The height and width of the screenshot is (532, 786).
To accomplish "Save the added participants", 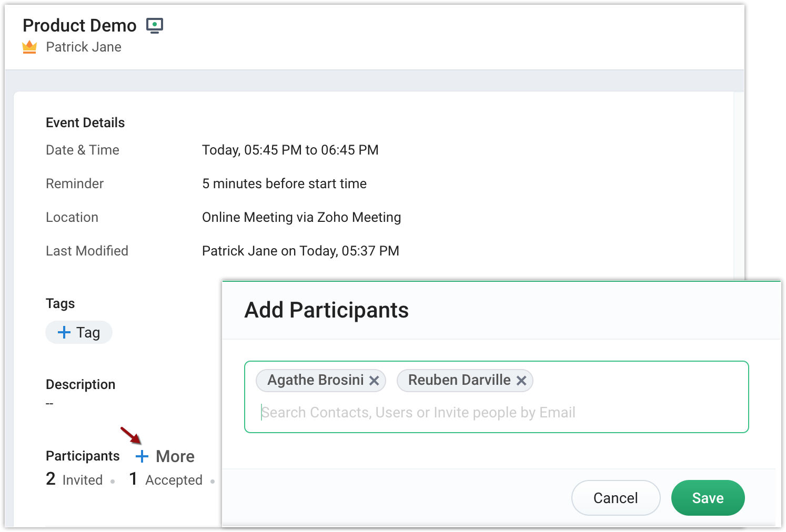I will (708, 498).
